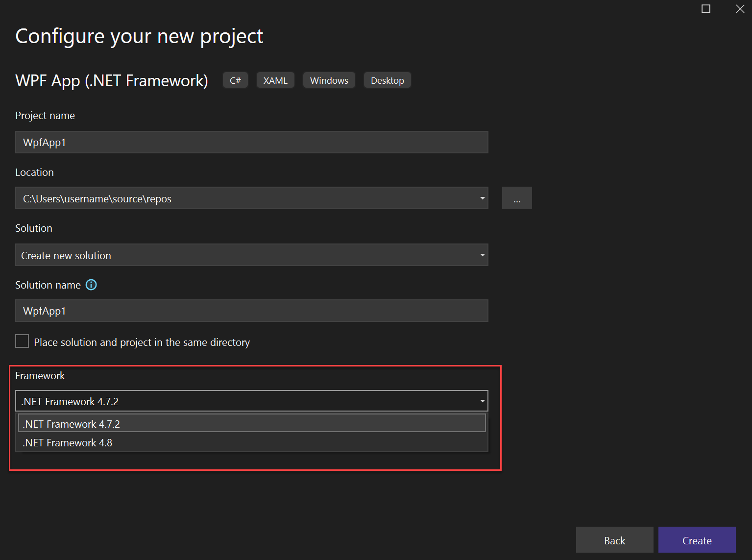The width and height of the screenshot is (752, 560).
Task: Click the browse button next to Location
Action: coord(517,198)
